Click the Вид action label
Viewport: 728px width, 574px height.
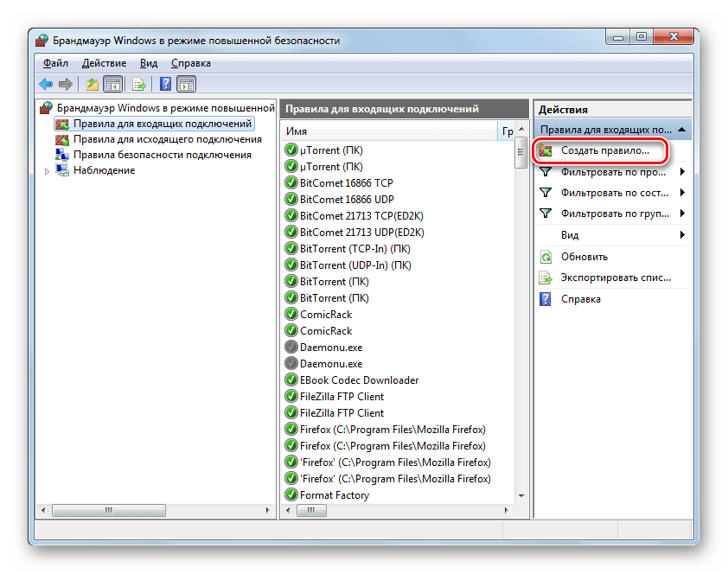[570, 235]
